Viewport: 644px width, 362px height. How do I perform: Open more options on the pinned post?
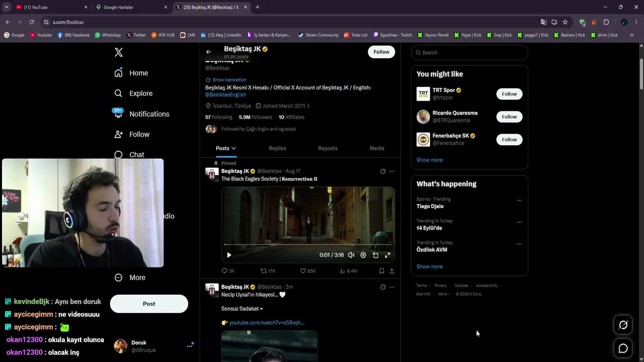pyautogui.click(x=392, y=171)
